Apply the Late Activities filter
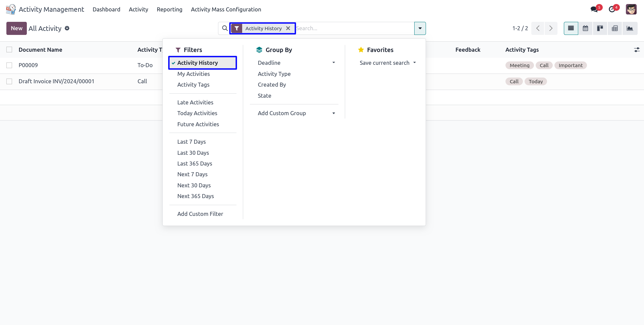This screenshot has height=325, width=644. (195, 102)
